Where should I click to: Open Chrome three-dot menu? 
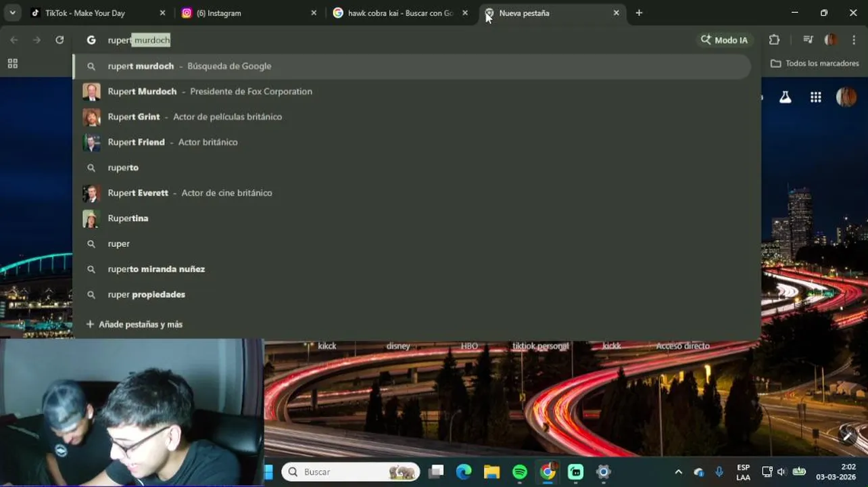[854, 40]
